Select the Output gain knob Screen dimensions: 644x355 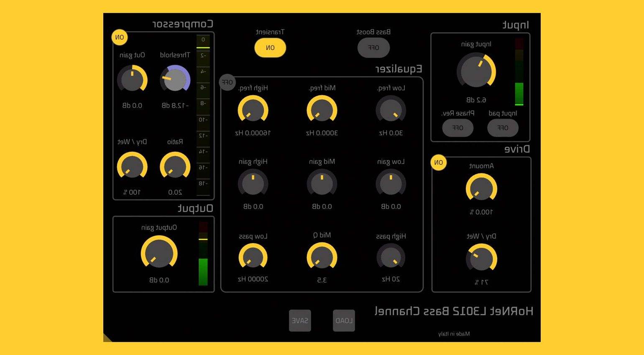159,253
